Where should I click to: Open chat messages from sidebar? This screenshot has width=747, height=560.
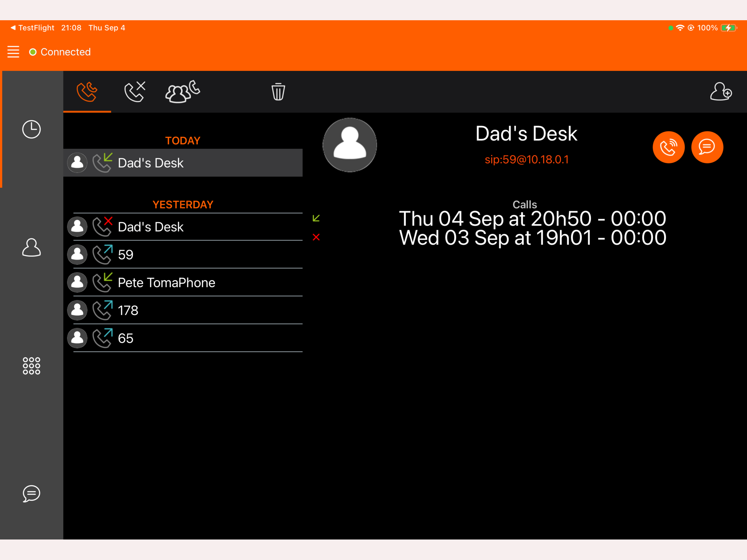tap(31, 494)
